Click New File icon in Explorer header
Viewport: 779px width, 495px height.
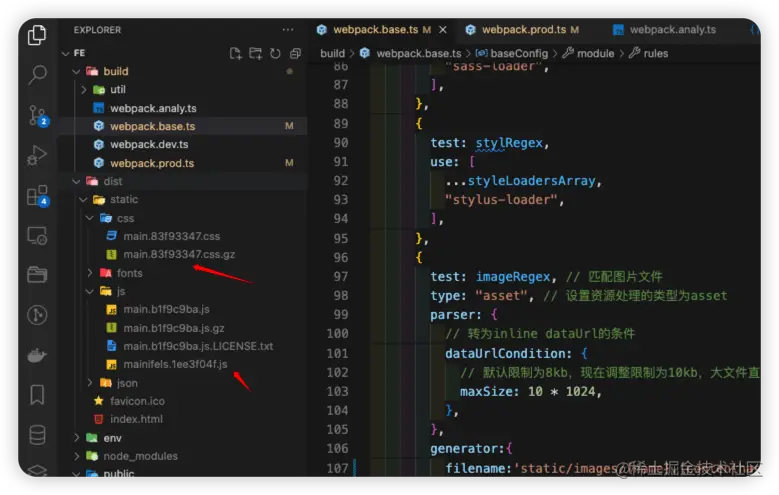(x=235, y=53)
